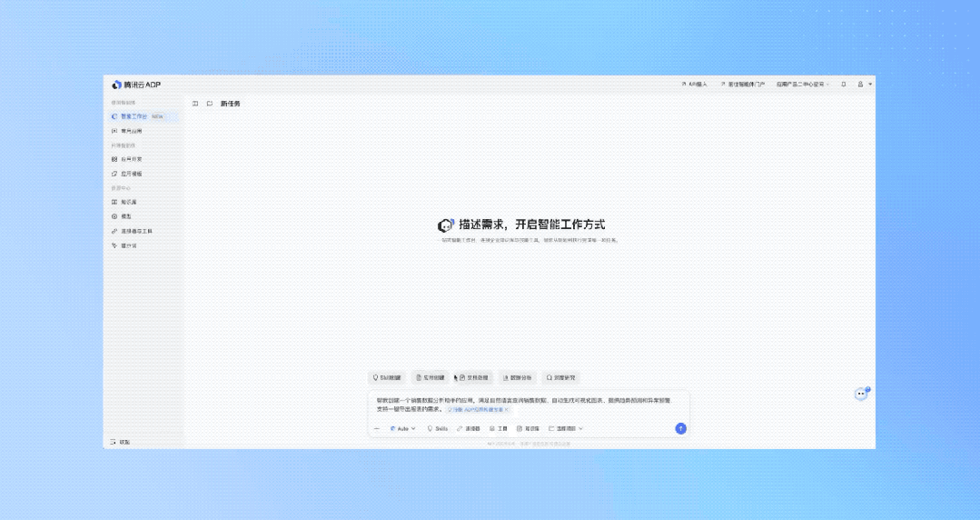Expand the arrow next to user avatar
980x520 pixels.
(x=870, y=84)
